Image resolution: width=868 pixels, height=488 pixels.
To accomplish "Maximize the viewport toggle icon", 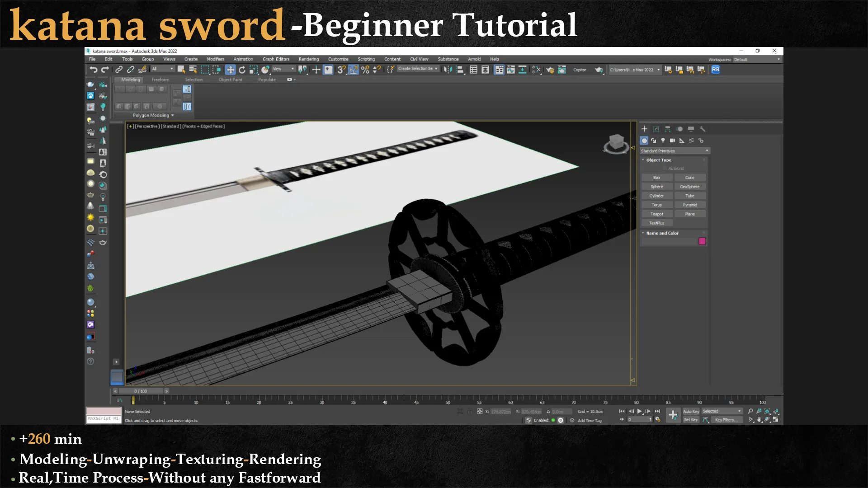I will (x=775, y=419).
